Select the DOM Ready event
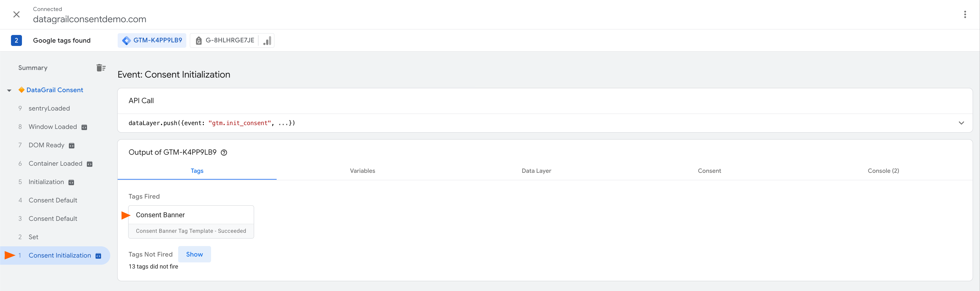Image resolution: width=980 pixels, height=291 pixels. coord(46,145)
